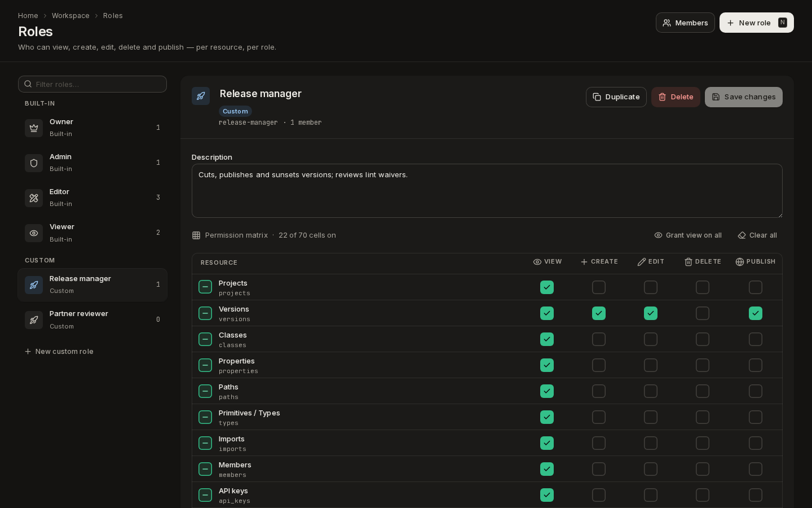Enable Delete permission for Versions
The height and width of the screenshot is (508, 812).
[703, 313]
